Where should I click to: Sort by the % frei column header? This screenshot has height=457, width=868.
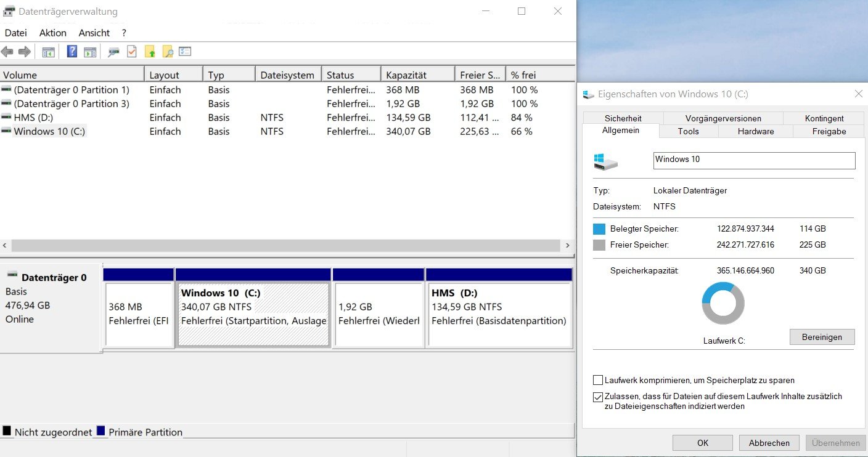click(x=541, y=75)
